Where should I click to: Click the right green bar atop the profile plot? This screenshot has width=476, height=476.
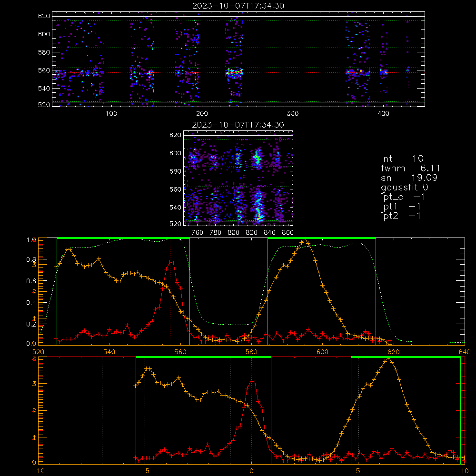321,238
